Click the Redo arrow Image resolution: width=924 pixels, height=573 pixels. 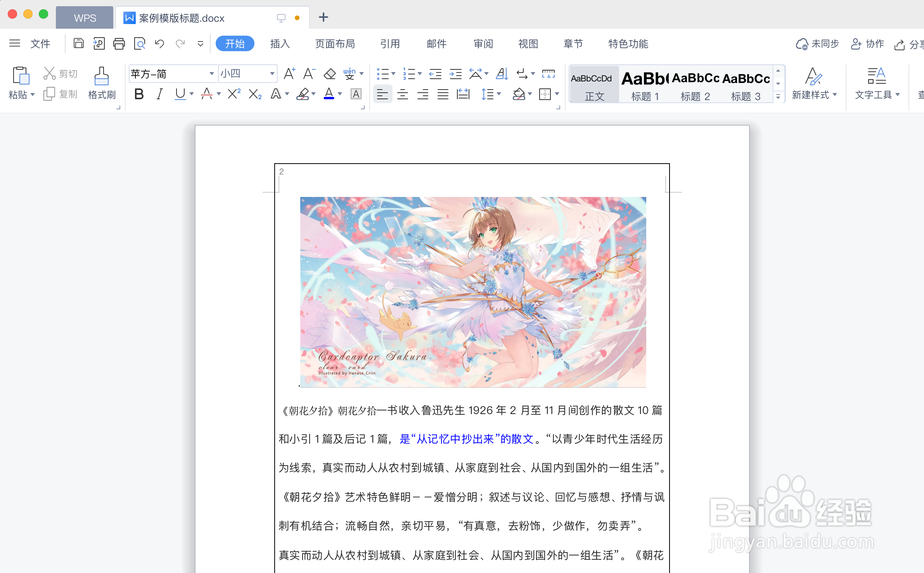[180, 43]
